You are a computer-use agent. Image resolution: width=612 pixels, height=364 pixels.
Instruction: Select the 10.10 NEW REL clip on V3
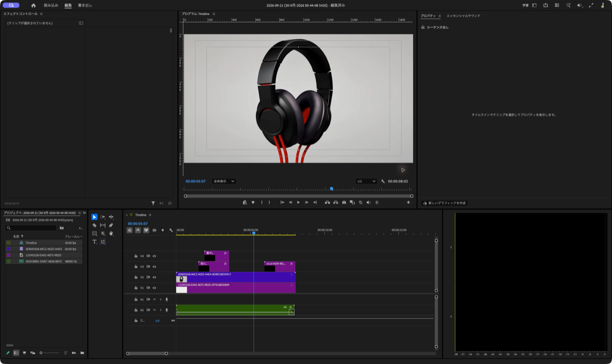click(x=279, y=267)
